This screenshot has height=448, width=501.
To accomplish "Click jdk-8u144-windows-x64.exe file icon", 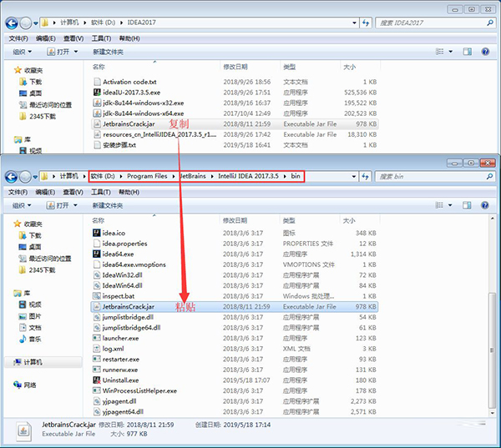I will coord(97,113).
